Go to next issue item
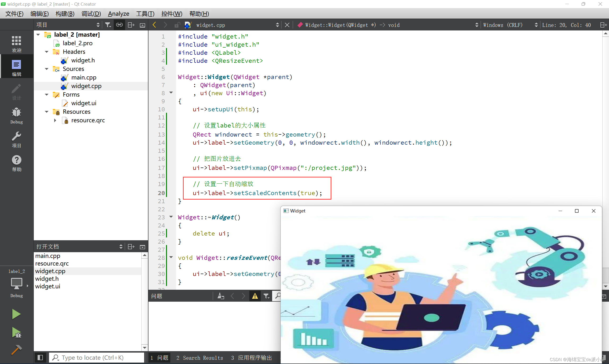 (243, 296)
